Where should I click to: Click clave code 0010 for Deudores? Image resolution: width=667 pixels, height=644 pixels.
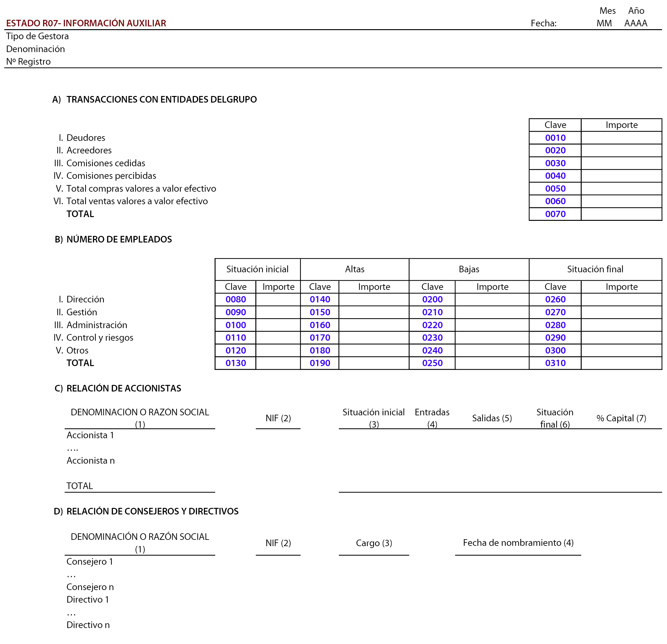click(555, 138)
